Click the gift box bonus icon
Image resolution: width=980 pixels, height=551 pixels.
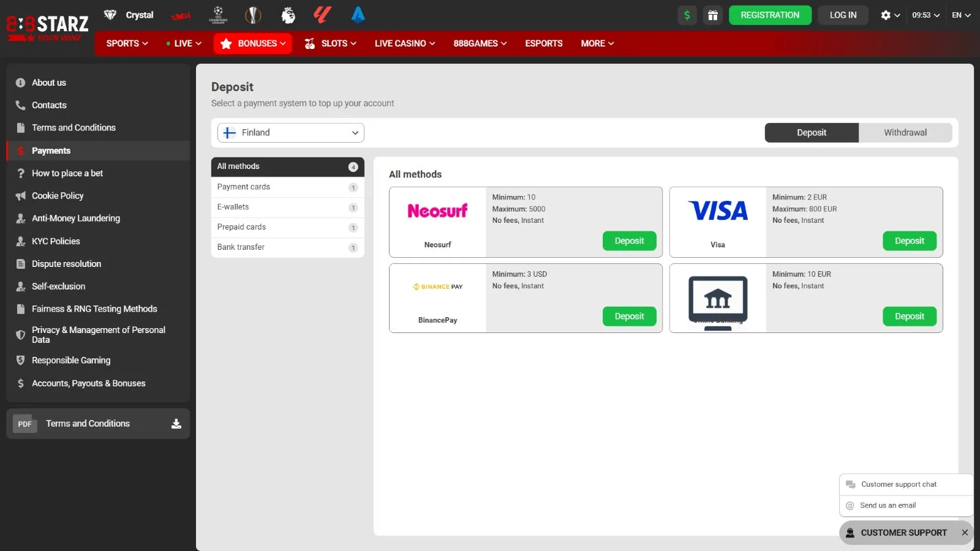point(712,15)
